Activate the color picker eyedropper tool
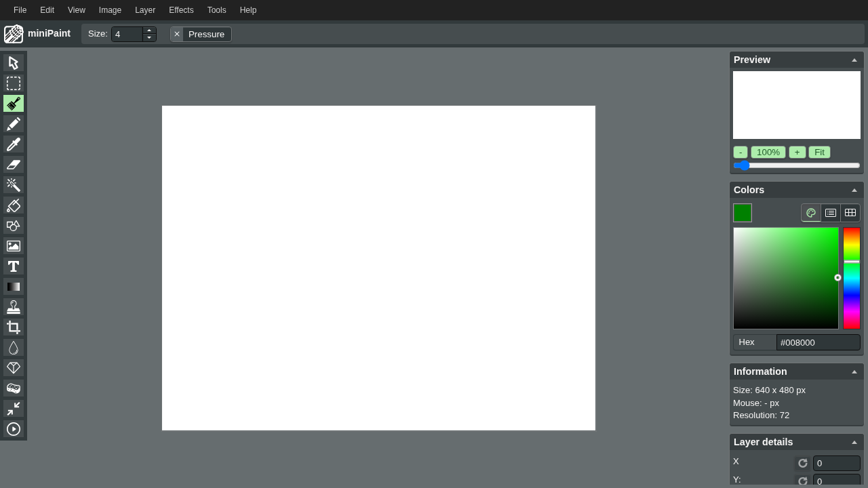 (x=14, y=144)
